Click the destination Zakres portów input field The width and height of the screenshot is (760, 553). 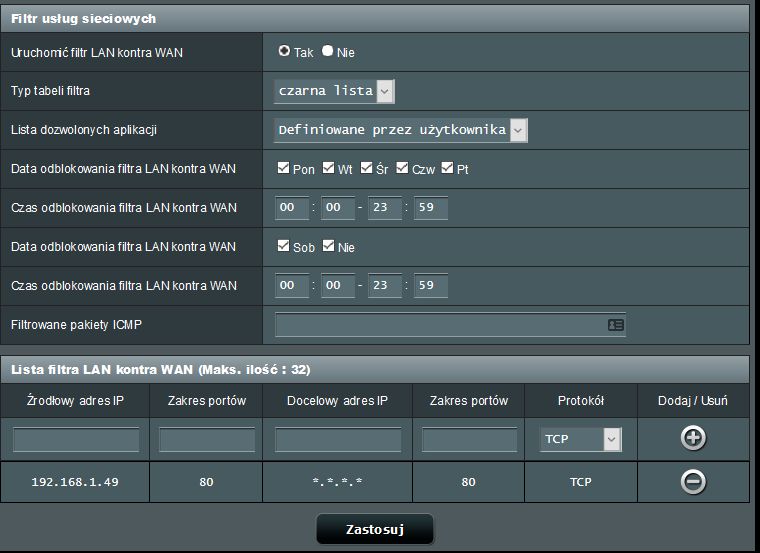469,440
